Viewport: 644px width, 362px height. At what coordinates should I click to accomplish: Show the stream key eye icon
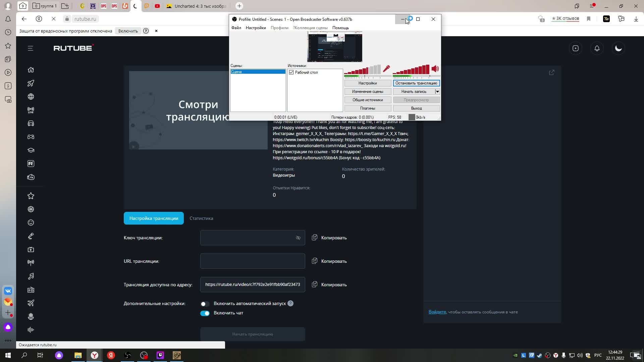(298, 238)
